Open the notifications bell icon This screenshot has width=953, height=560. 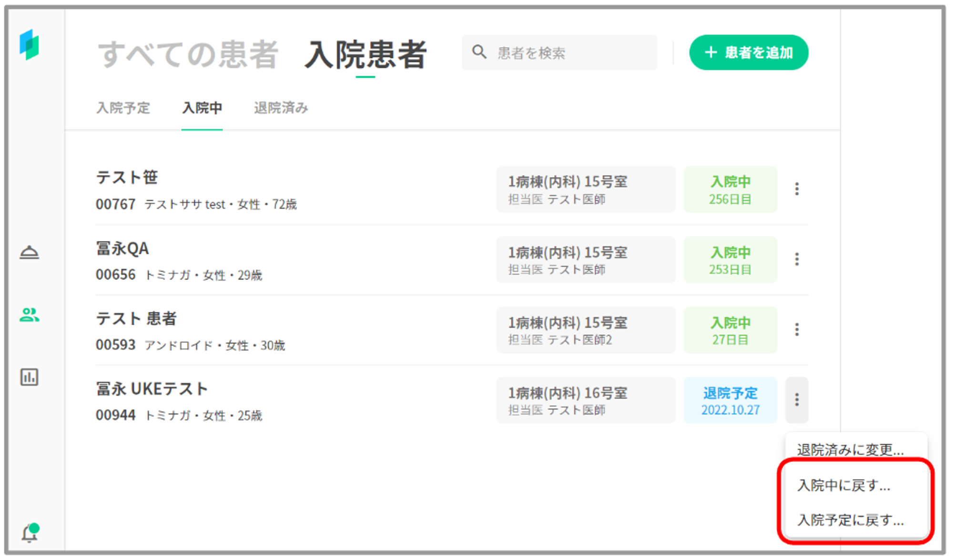(30, 533)
